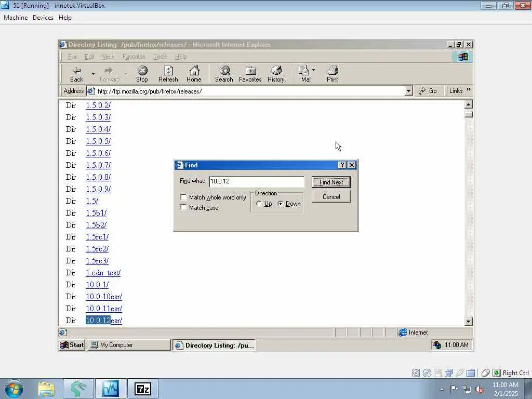Click the host volume muted tray icon
Screen dimensions: 532x399
click(x=480, y=390)
